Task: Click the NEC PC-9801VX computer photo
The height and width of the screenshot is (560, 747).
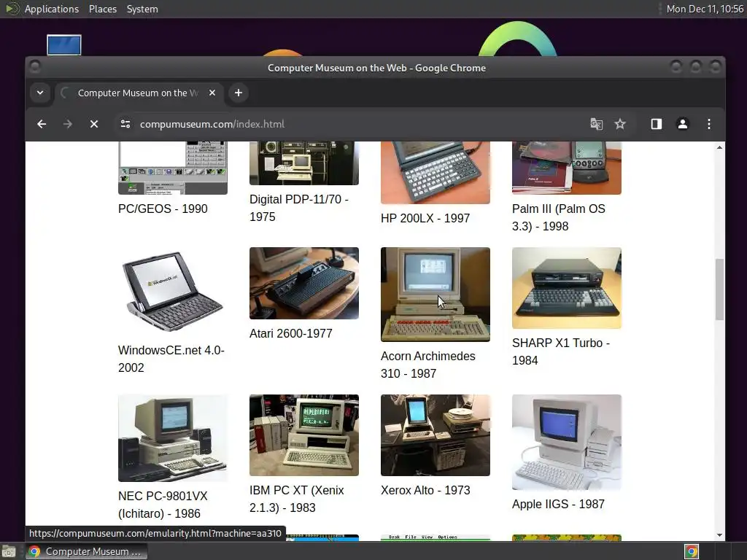Action: pyautogui.click(x=172, y=438)
